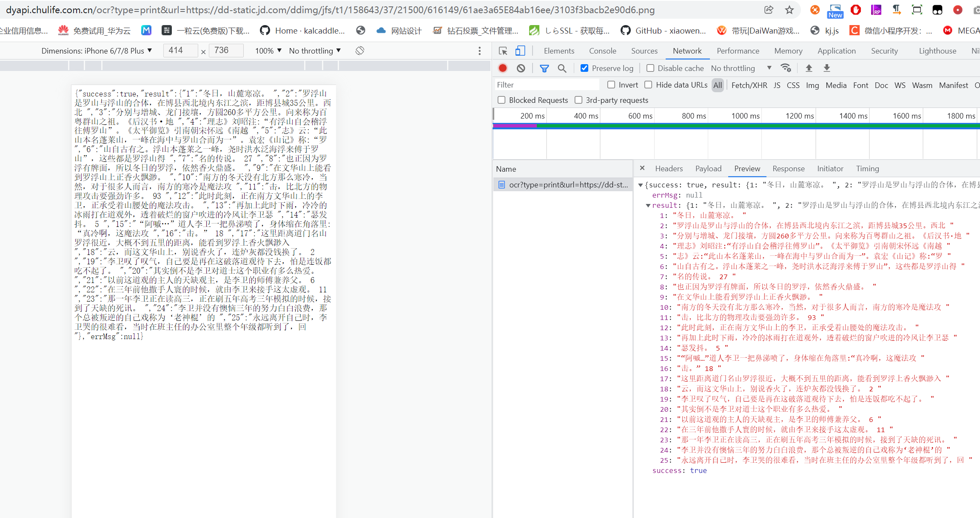Switch to the Sources tab
Viewport: 980px width, 518px height.
click(x=644, y=51)
